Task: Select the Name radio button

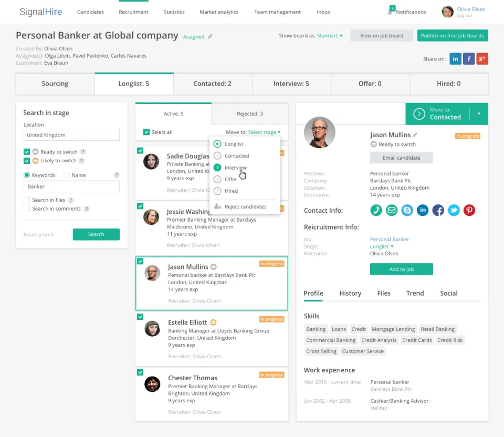Action: (x=67, y=175)
